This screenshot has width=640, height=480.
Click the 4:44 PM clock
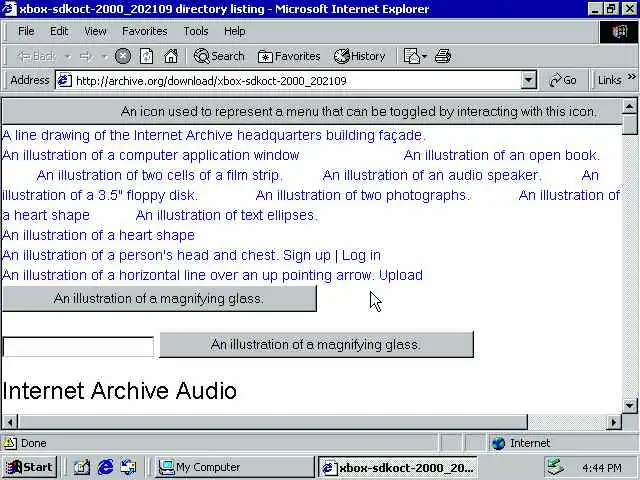(x=602, y=467)
